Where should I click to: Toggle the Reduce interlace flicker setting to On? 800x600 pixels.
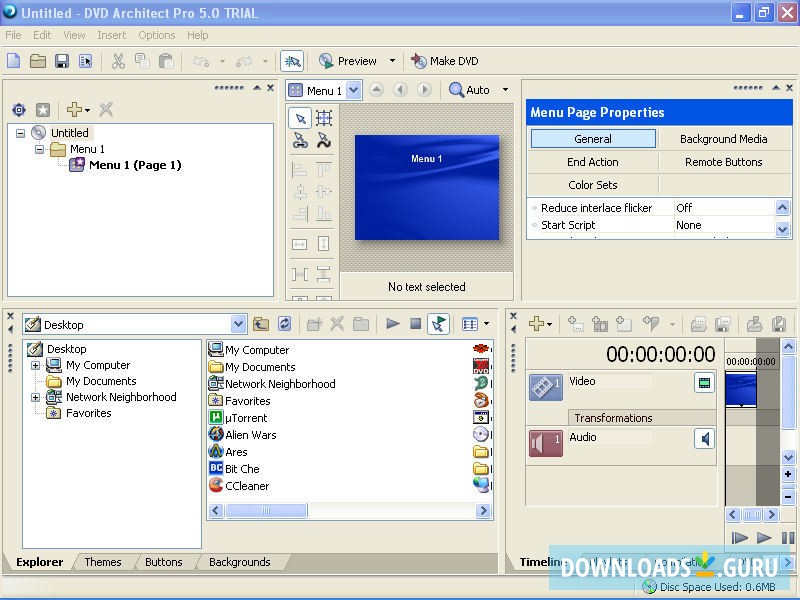tap(686, 207)
